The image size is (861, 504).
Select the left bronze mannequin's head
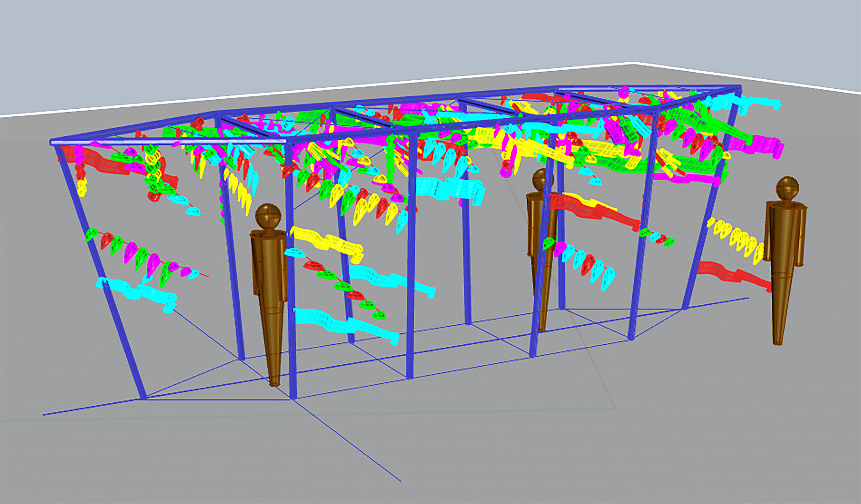coord(268,215)
